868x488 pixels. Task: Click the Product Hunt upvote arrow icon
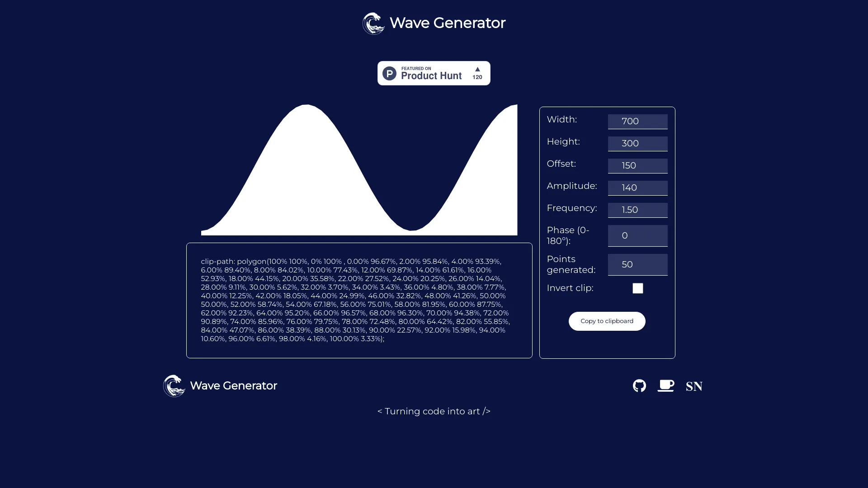(477, 69)
